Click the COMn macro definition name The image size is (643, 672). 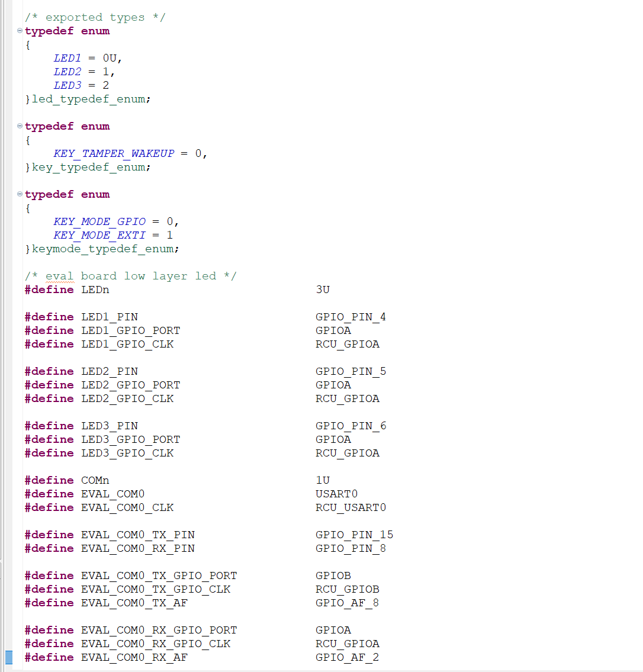point(95,480)
